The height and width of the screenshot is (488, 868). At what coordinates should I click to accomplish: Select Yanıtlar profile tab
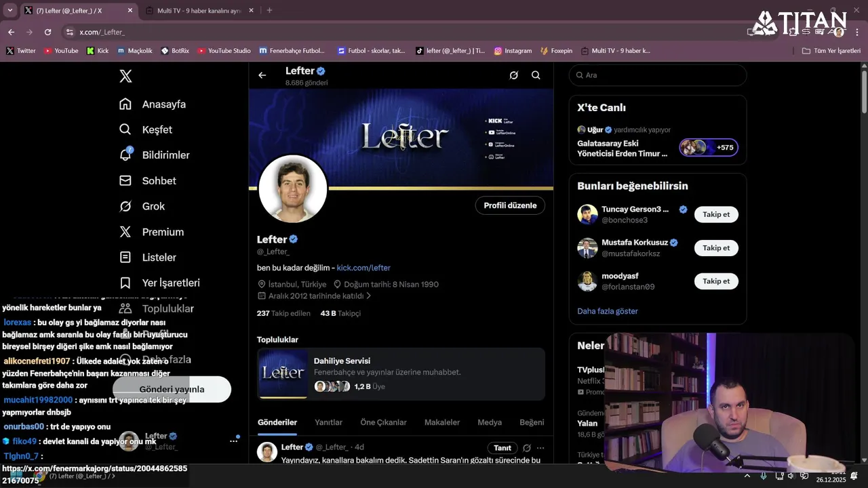pos(328,422)
